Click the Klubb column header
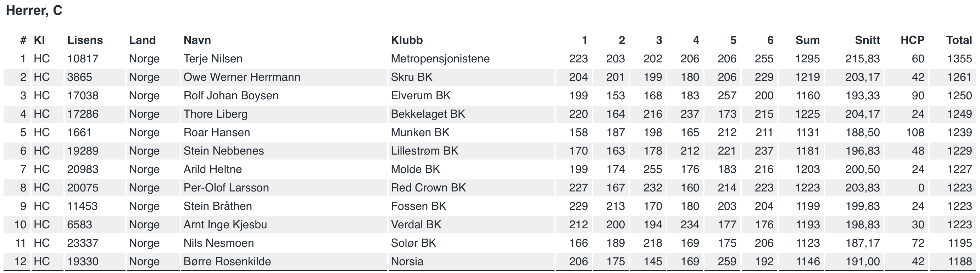The height and width of the screenshot is (273, 980). pos(407,40)
